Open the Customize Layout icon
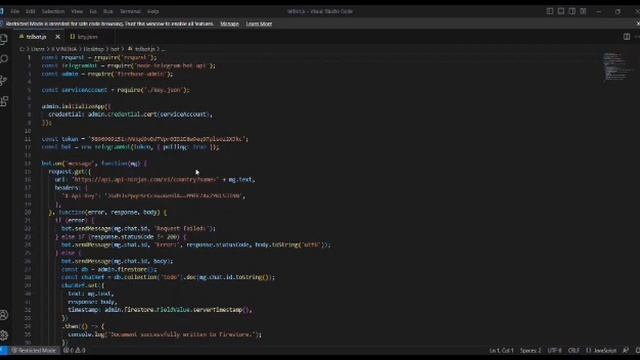 point(583,11)
